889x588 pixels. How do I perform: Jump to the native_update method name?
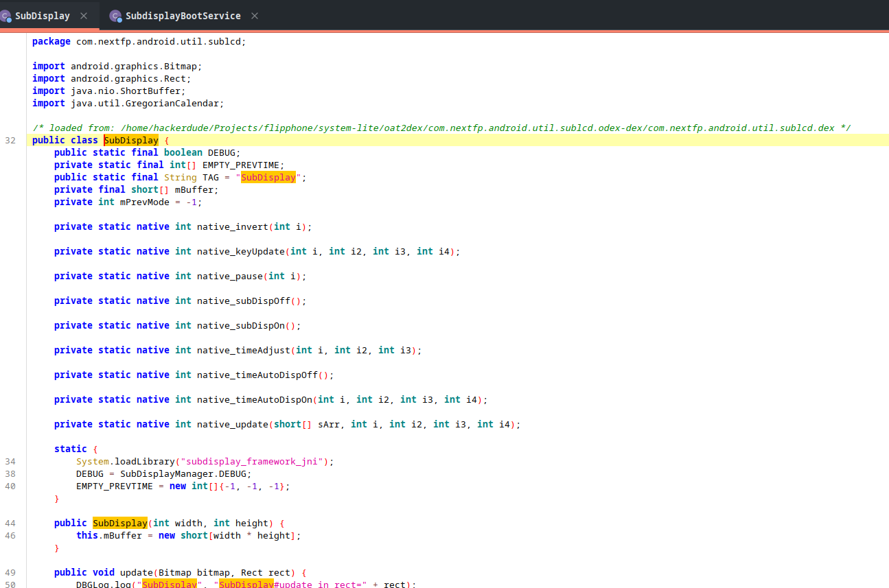233,425
